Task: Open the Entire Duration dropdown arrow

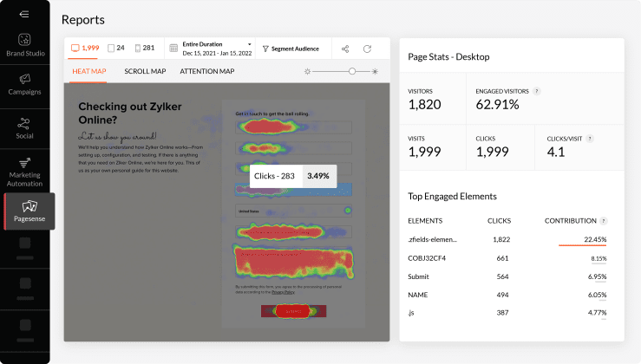Action: [249, 44]
